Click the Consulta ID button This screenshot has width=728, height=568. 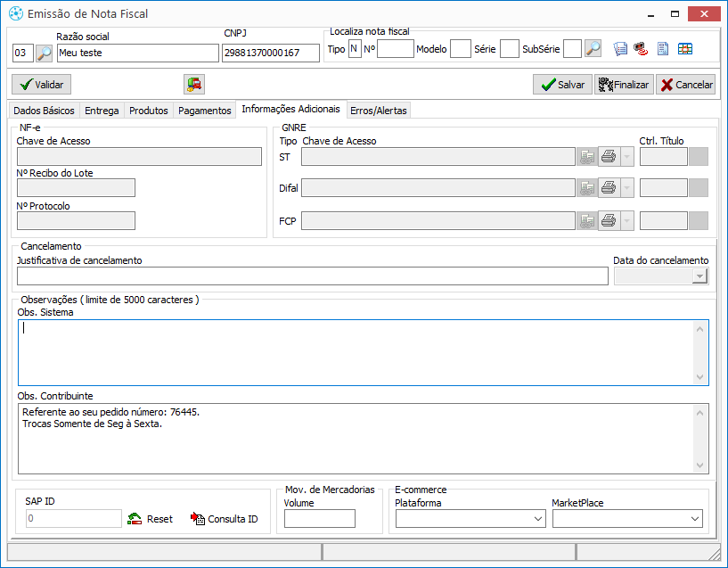tap(225, 519)
